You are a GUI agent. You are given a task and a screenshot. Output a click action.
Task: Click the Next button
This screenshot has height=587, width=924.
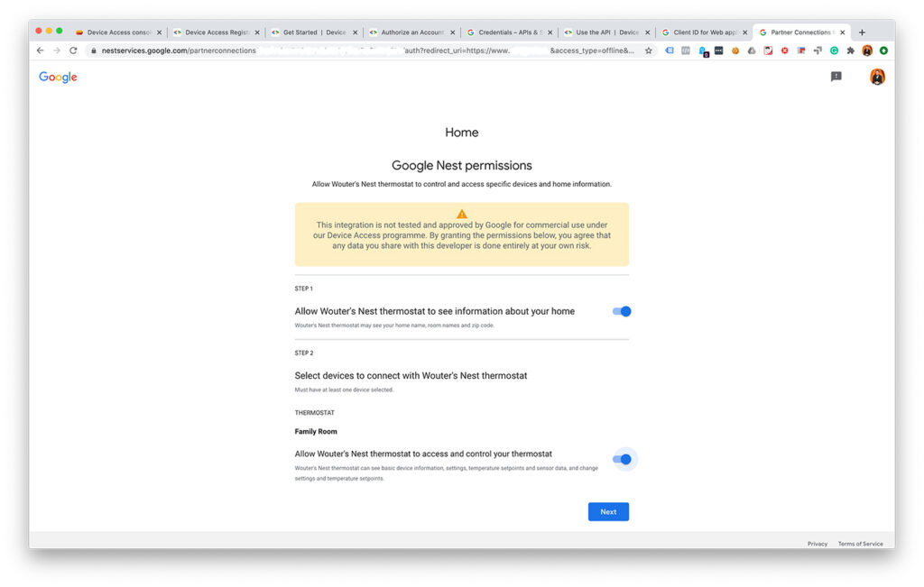click(x=608, y=511)
